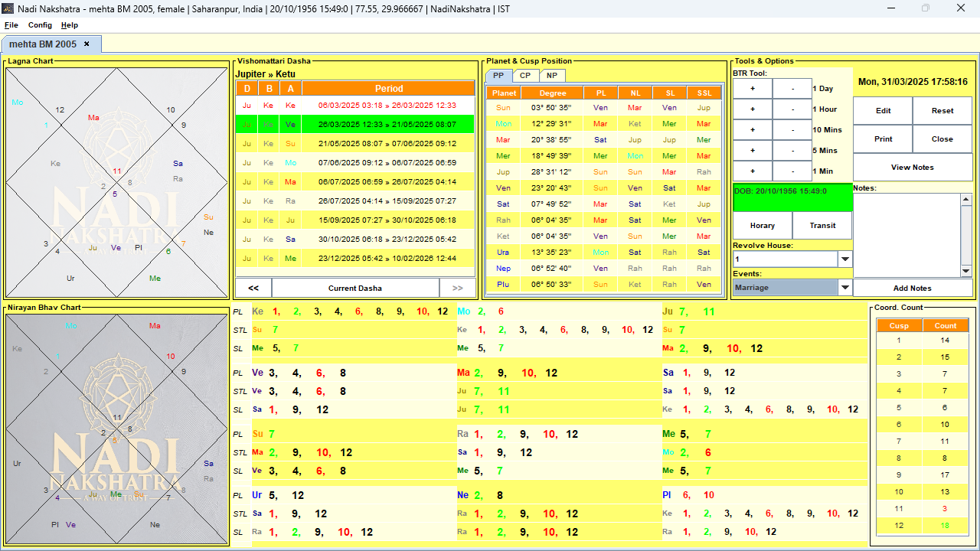The image size is (980, 551).
Task: Switch to the PP tab
Action: coord(498,75)
